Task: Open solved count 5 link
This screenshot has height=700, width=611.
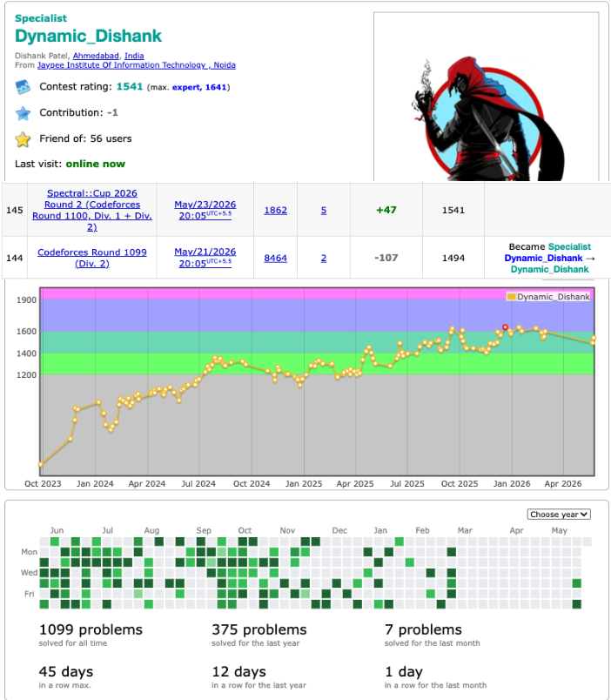Action: click(x=324, y=211)
